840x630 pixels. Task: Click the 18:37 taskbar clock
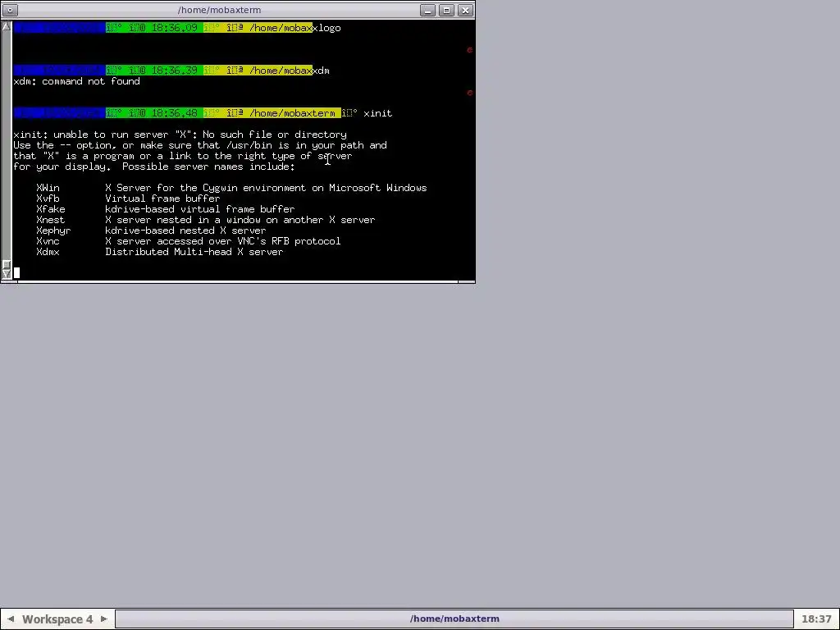pos(816,619)
